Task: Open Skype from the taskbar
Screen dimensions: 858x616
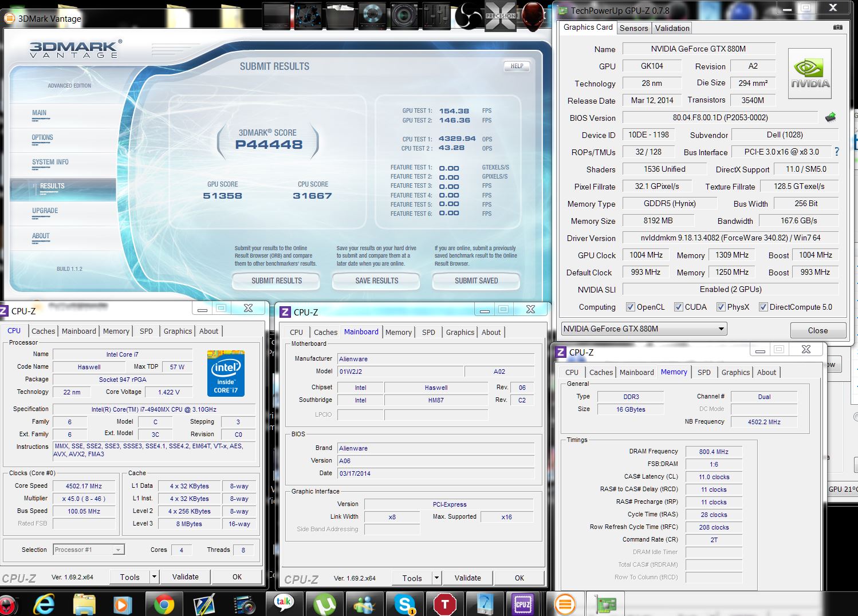Action: click(x=405, y=605)
